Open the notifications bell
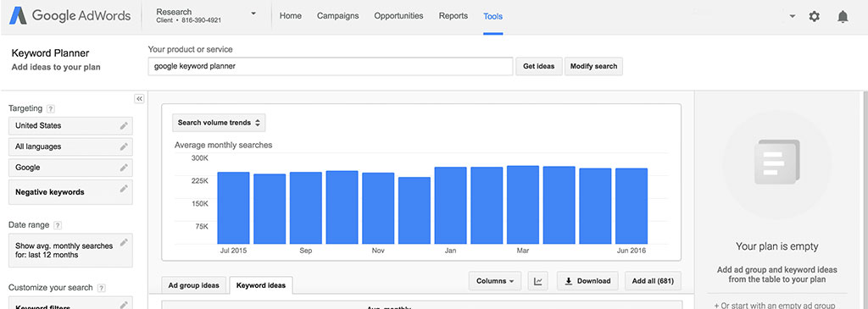Image resolution: width=868 pixels, height=309 pixels. click(x=843, y=17)
